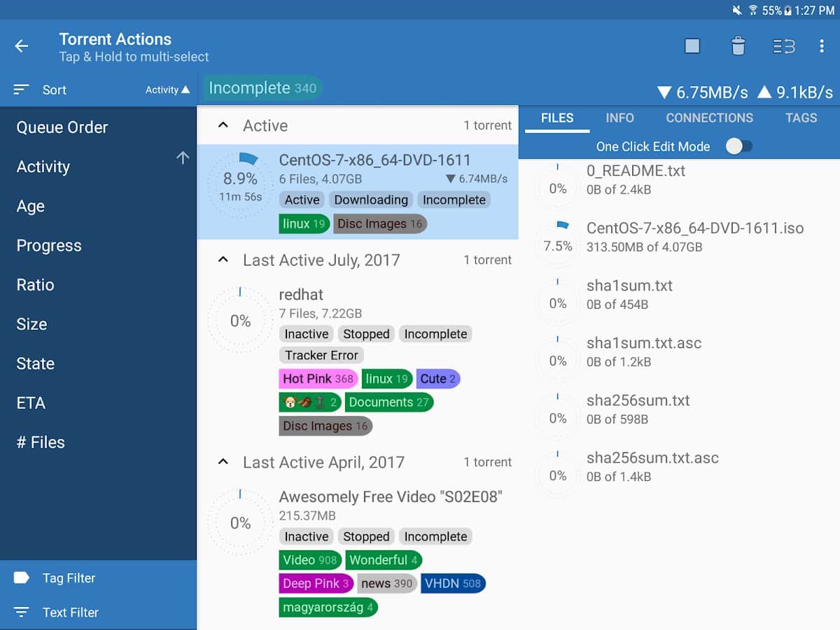Tap the Text Filter lines icon

(22, 612)
